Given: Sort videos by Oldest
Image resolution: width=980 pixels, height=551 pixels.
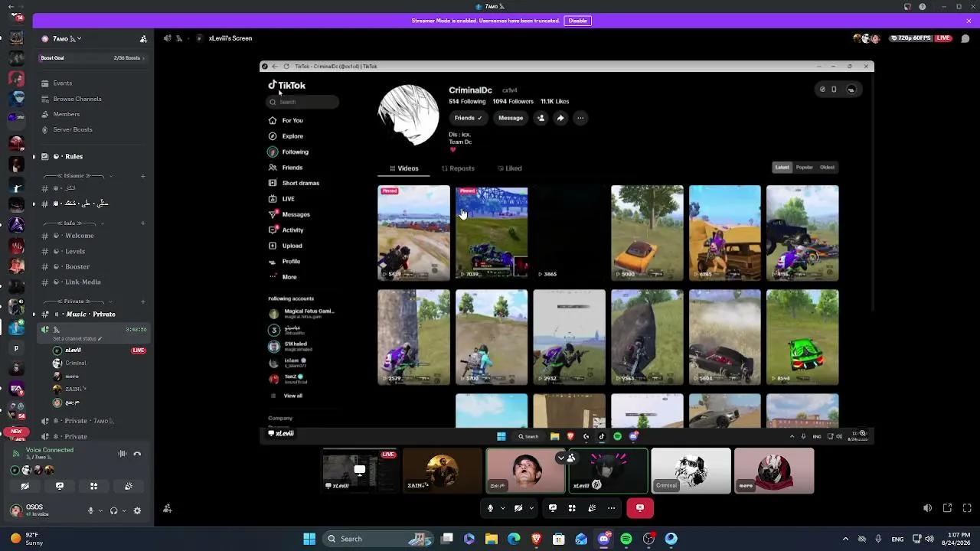Looking at the screenshot, I should point(827,168).
